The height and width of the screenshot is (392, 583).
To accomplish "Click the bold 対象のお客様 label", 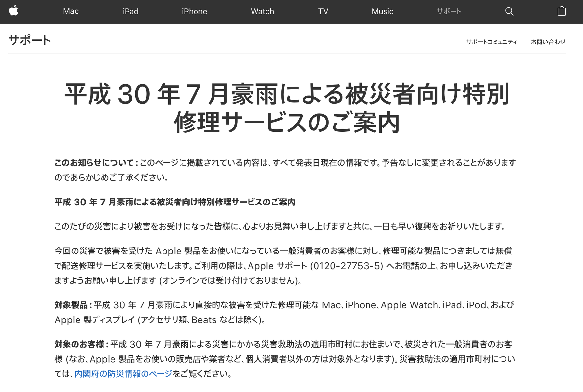I will point(79,344).
